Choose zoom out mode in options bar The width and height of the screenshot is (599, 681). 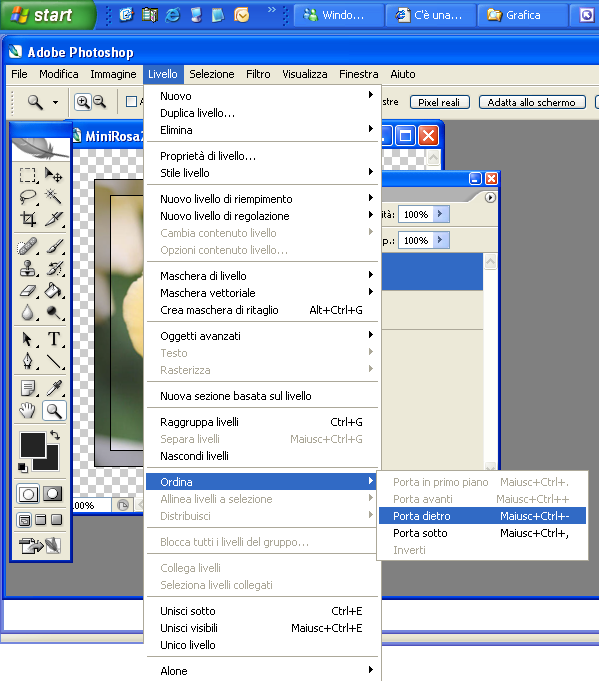coord(99,102)
